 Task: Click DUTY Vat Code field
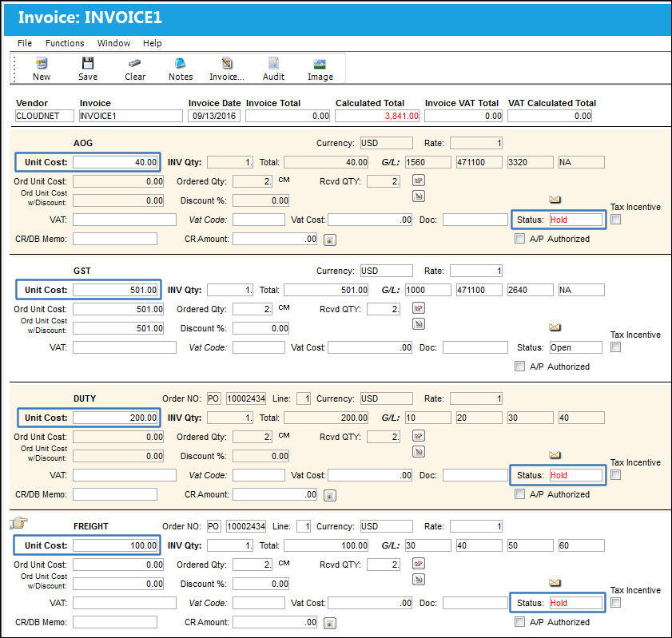pos(259,475)
